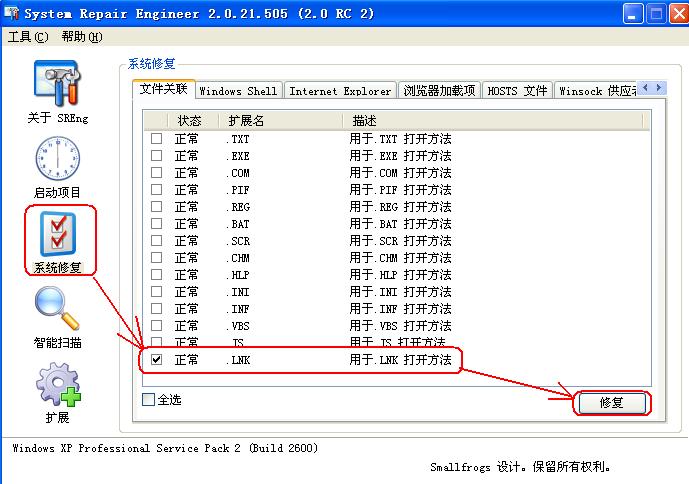Tick the .REG row checkbox

tap(156, 207)
